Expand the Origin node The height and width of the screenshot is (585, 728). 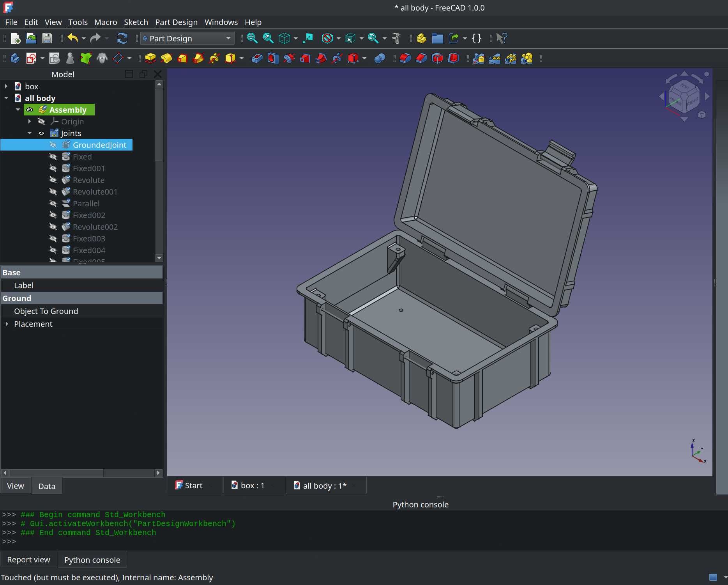pyautogui.click(x=30, y=122)
